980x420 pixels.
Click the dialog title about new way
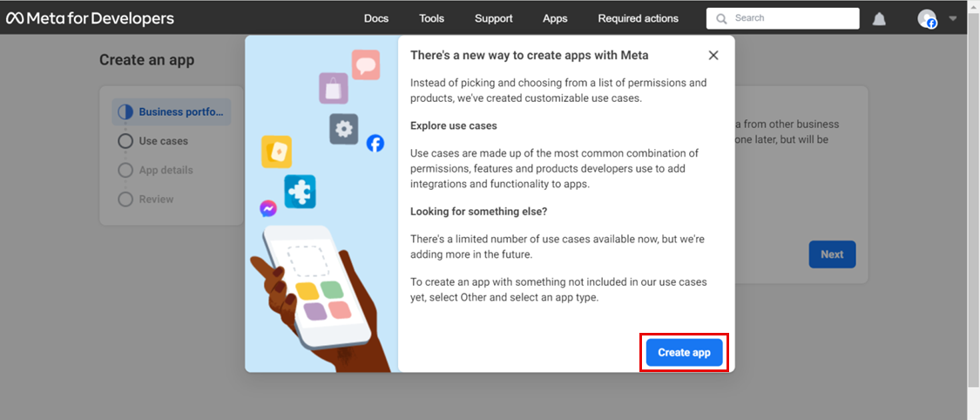[x=530, y=55]
